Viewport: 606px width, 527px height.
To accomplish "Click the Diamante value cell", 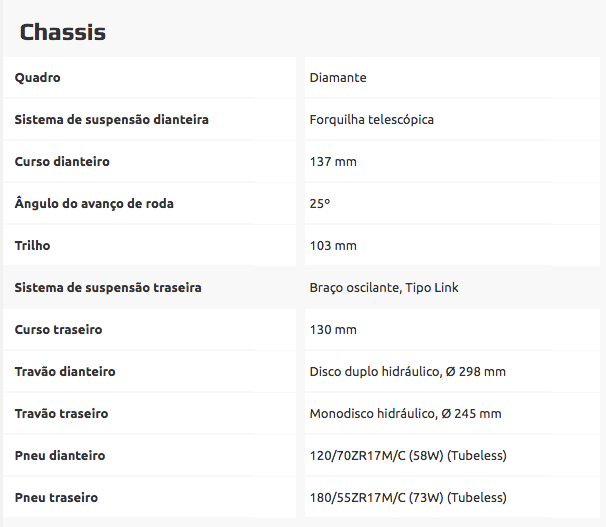I will click(x=338, y=77).
